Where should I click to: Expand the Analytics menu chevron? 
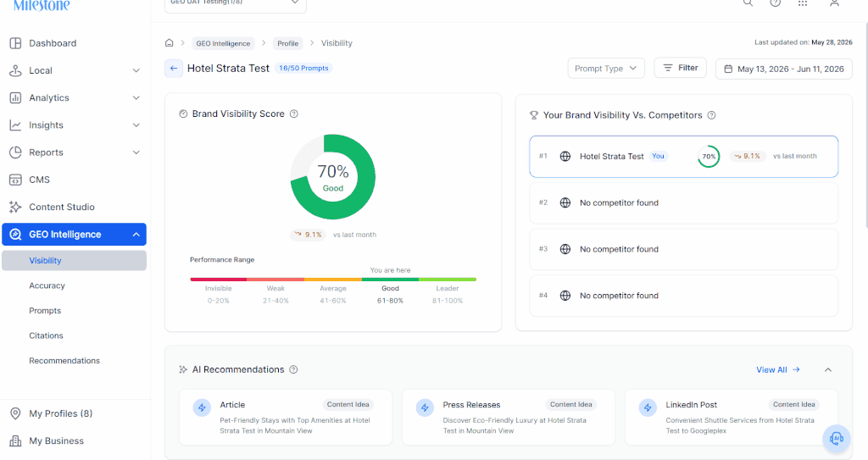136,97
